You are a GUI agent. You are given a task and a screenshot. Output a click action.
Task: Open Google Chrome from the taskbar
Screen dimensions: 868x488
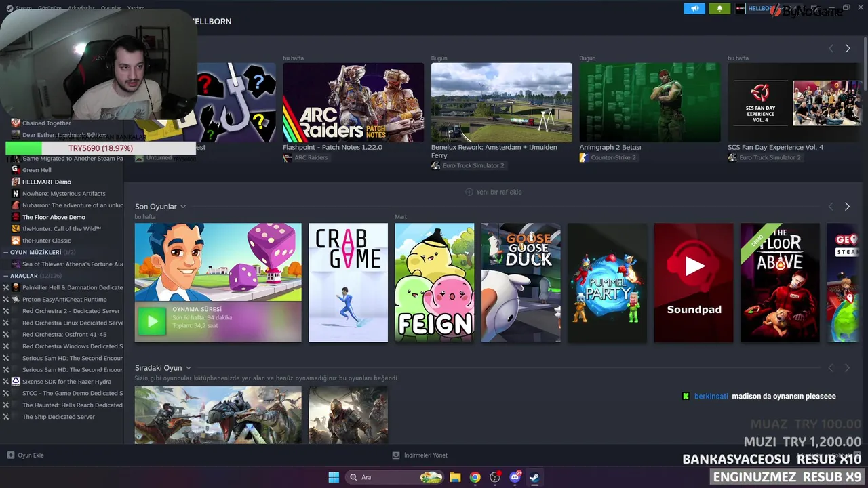pyautogui.click(x=475, y=477)
